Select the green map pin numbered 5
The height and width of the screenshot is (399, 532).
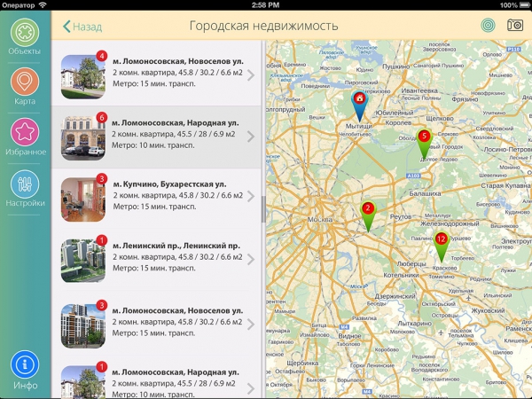424,144
